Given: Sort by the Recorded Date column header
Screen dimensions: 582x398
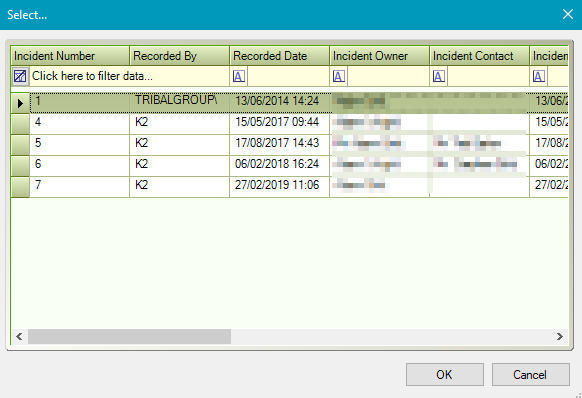Looking at the screenshot, I should pos(279,56).
